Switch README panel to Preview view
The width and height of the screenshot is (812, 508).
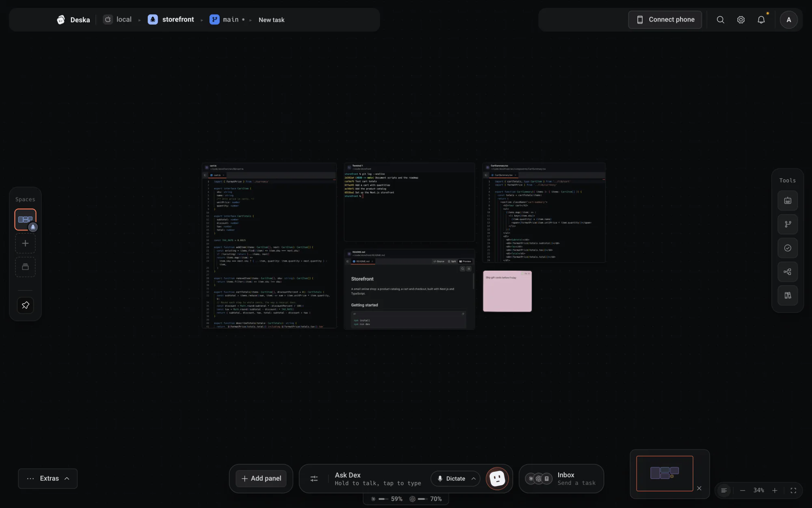click(x=465, y=261)
